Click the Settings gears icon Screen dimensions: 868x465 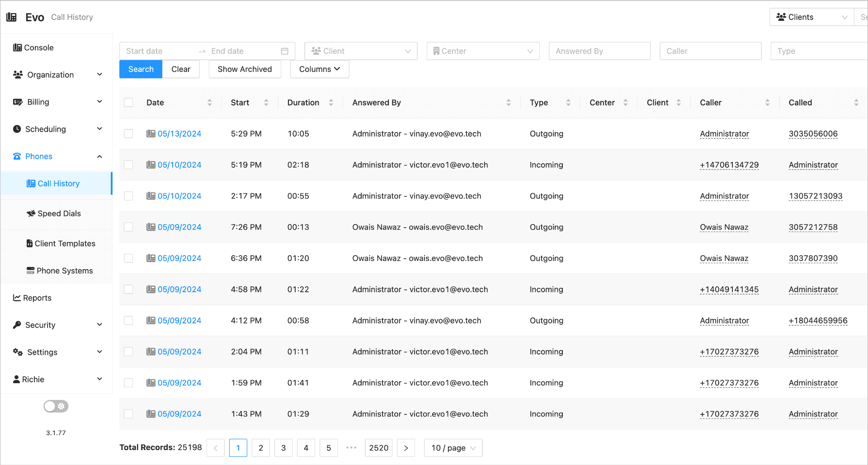pos(18,352)
